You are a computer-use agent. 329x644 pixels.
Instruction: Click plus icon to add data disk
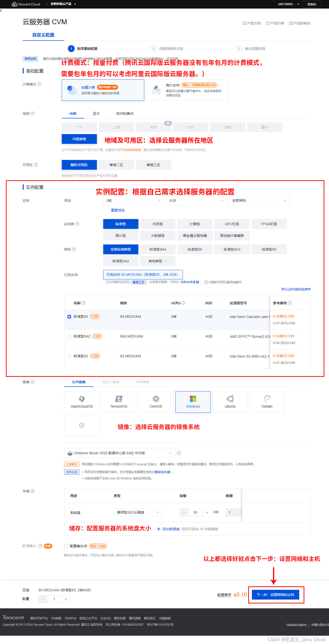point(159,529)
